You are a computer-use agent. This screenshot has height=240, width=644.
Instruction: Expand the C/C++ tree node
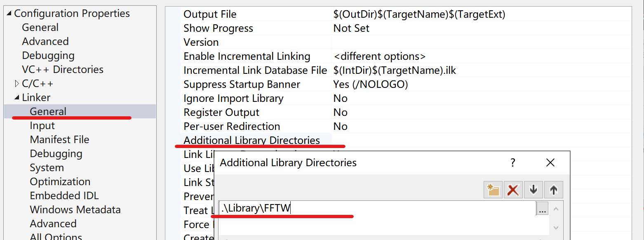point(17,84)
